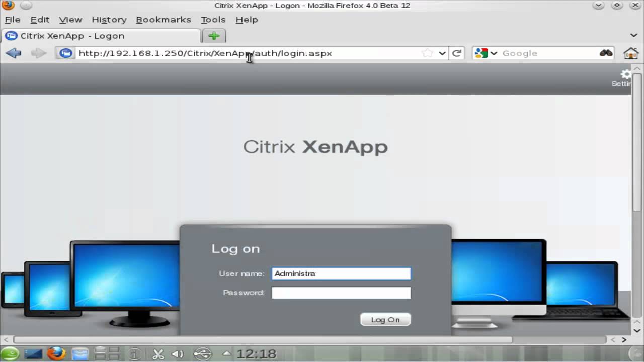This screenshot has width=644, height=362.
Task: Click the 12:18 taskbar clock
Action: pyautogui.click(x=257, y=354)
